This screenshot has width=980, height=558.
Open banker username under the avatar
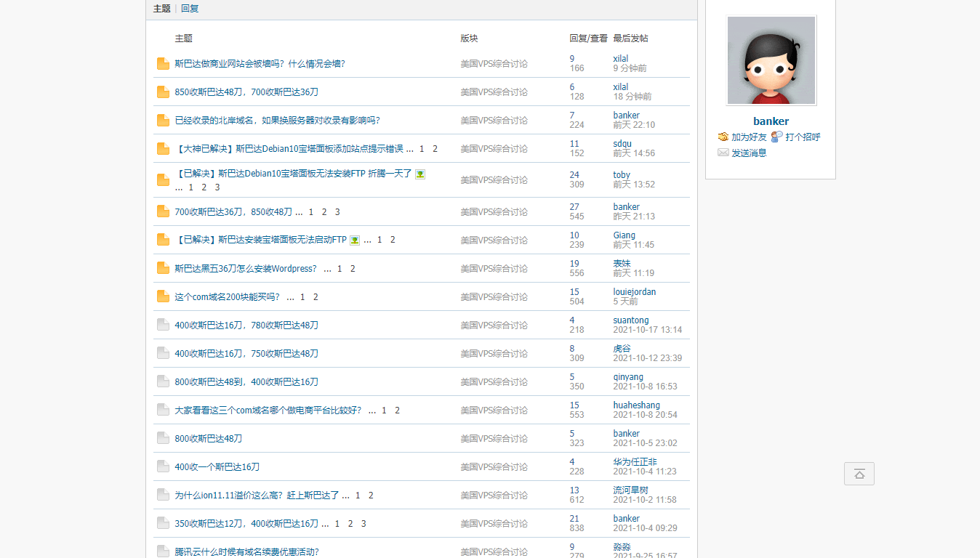pos(771,121)
